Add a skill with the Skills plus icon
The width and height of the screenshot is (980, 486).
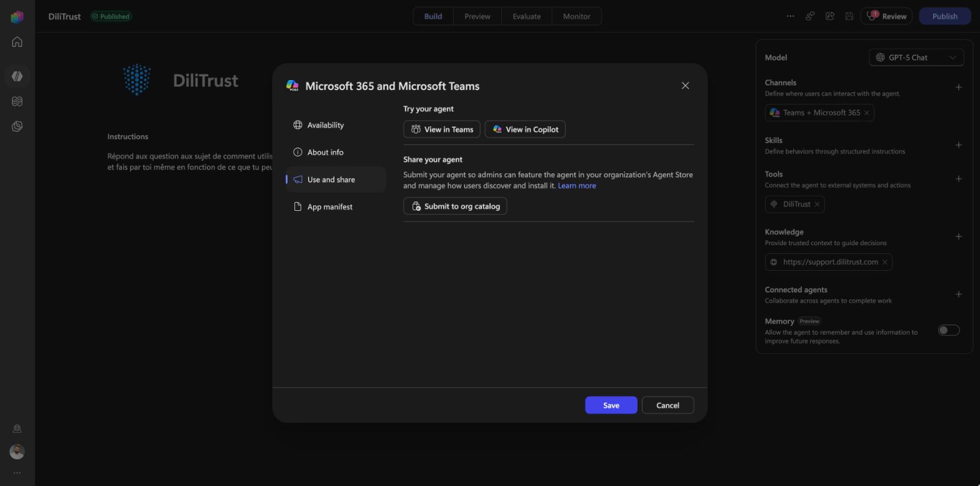[959, 145]
